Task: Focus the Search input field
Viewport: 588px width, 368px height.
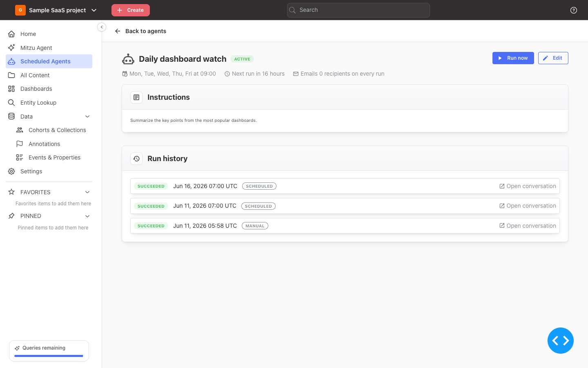Action: click(359, 10)
